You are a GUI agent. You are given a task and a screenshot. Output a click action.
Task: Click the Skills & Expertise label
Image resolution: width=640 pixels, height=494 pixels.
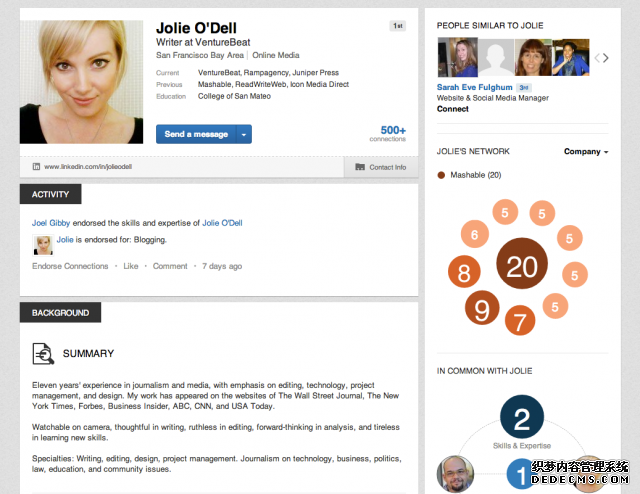click(x=522, y=446)
